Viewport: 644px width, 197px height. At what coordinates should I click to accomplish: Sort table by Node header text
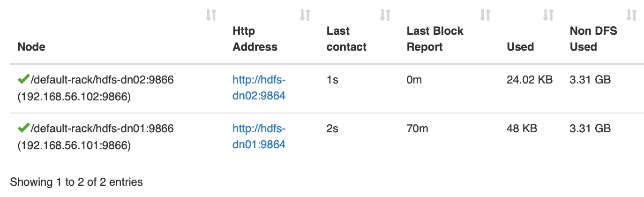31,47
